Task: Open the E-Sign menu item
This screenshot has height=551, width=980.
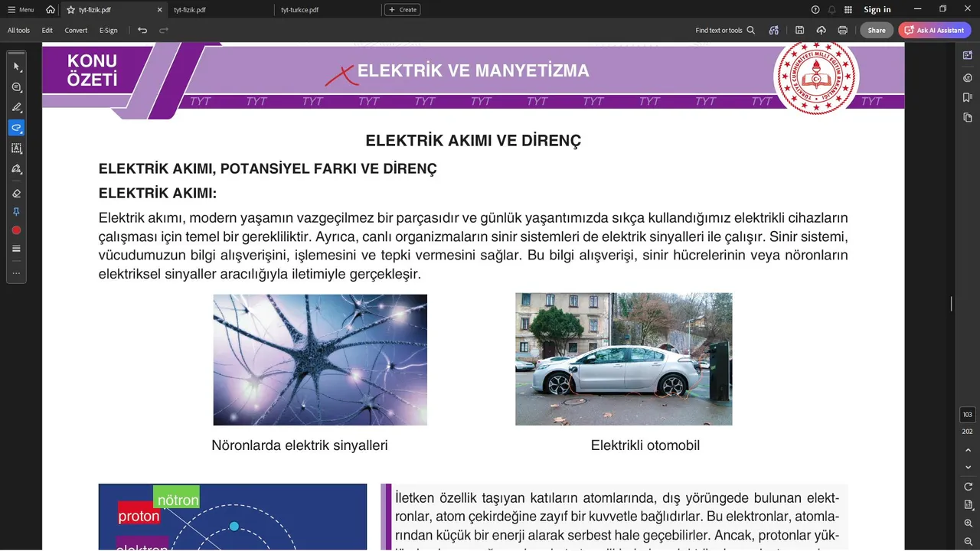Action: point(109,31)
